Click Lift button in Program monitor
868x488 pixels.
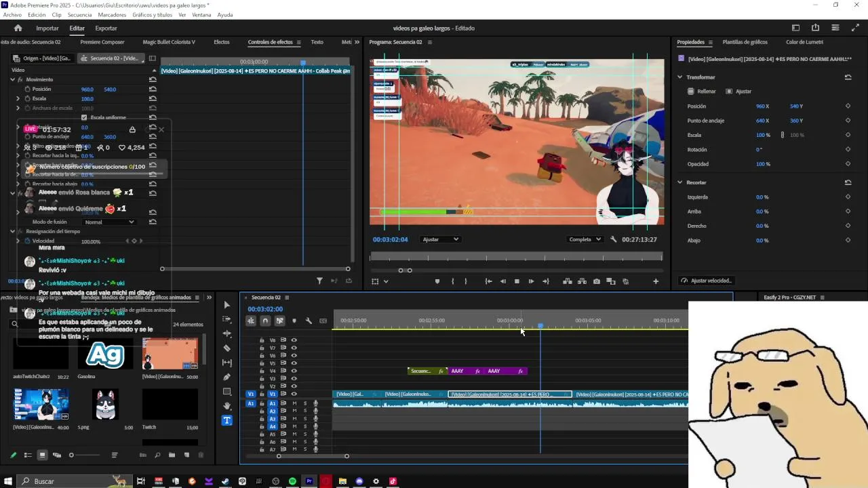[568, 281]
